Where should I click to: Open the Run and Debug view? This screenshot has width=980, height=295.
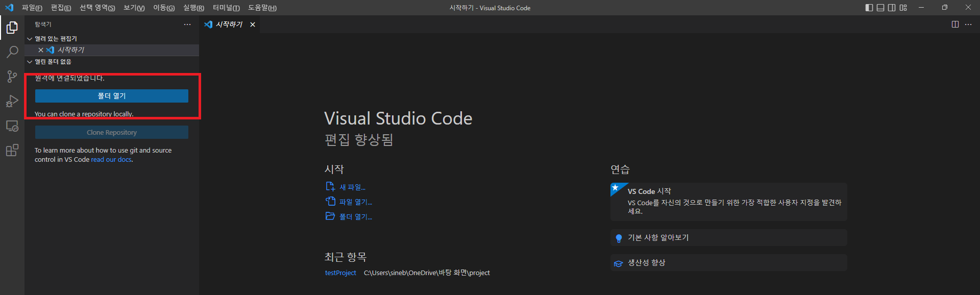pyautogui.click(x=12, y=101)
